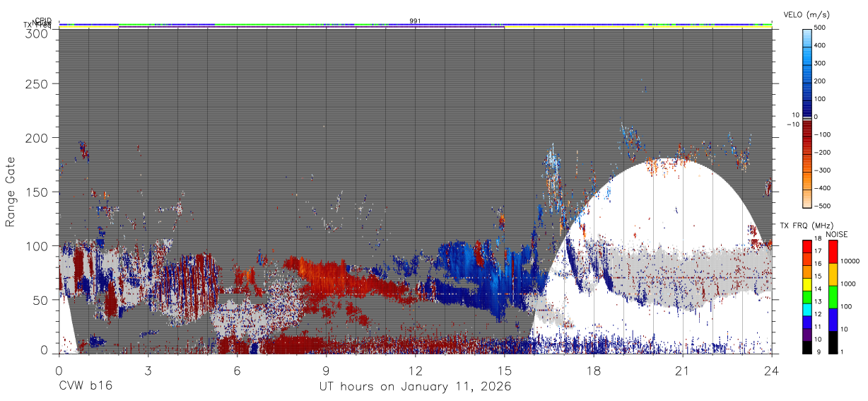Click the '-300' tick on the VELO scale
Viewport: 868px width, 401px height.
pos(823,170)
